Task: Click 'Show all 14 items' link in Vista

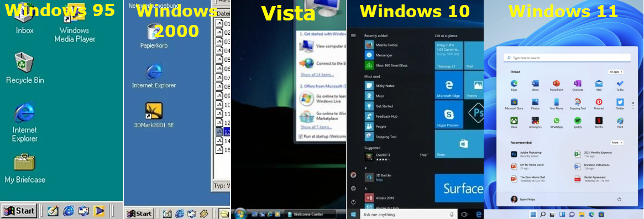Action: 317,75
